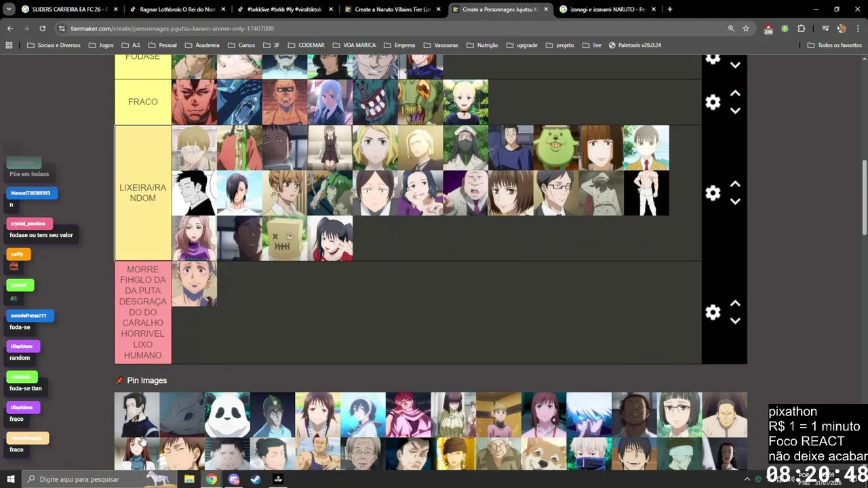Open settings gear for FRACO tier
The width and height of the screenshot is (868, 488).
coord(713,102)
